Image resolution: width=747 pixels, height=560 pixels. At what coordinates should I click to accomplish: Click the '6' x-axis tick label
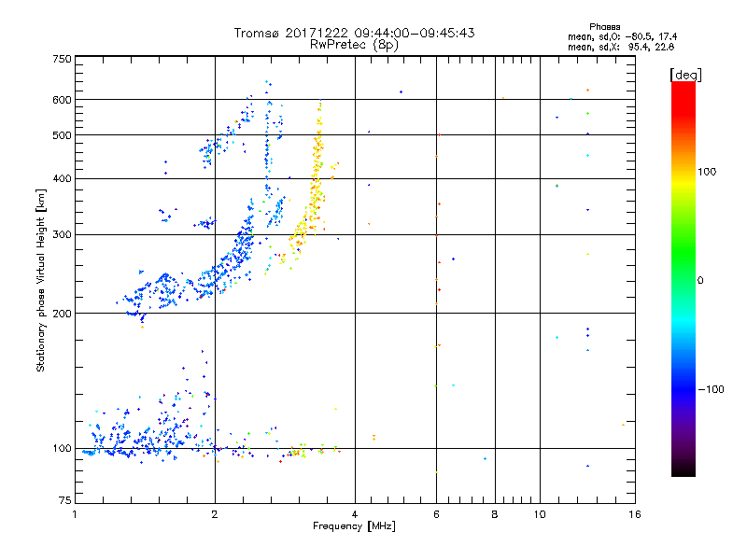tap(436, 514)
